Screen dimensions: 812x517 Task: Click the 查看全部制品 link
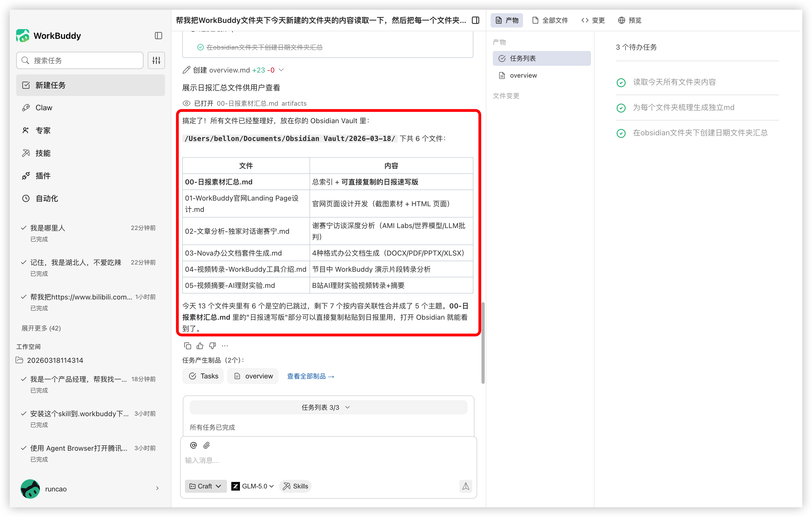(310, 376)
